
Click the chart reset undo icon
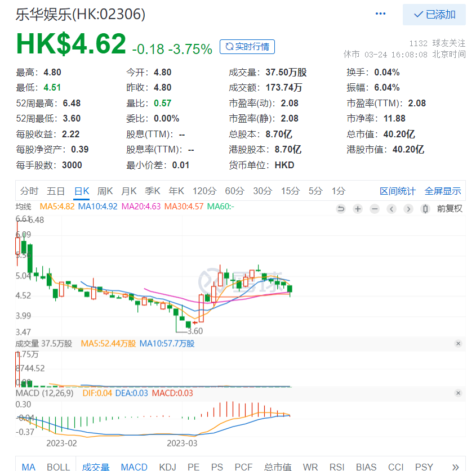[x=341, y=209]
